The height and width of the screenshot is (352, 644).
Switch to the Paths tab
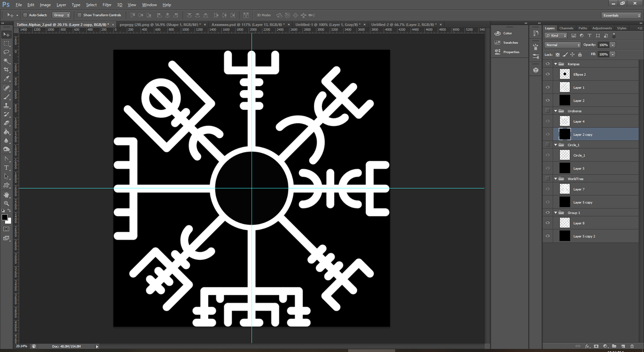click(x=583, y=28)
